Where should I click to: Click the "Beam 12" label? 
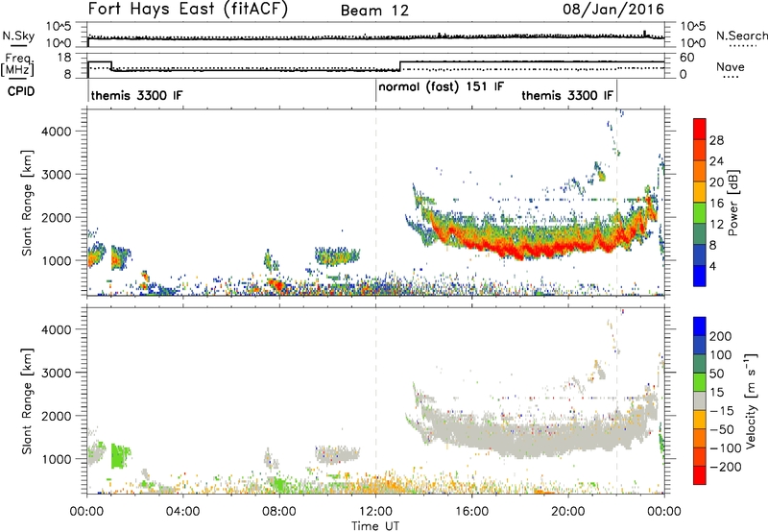coord(374,11)
